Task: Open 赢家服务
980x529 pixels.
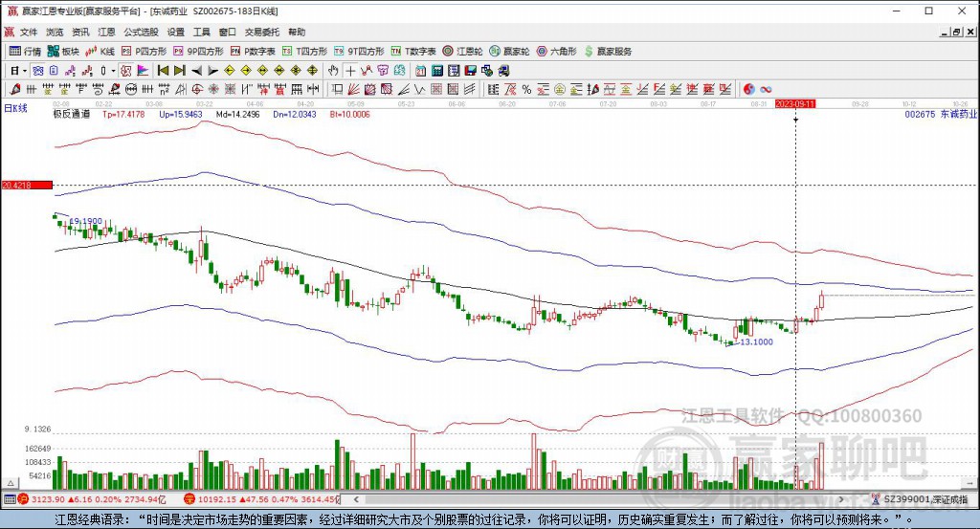Action: point(608,52)
